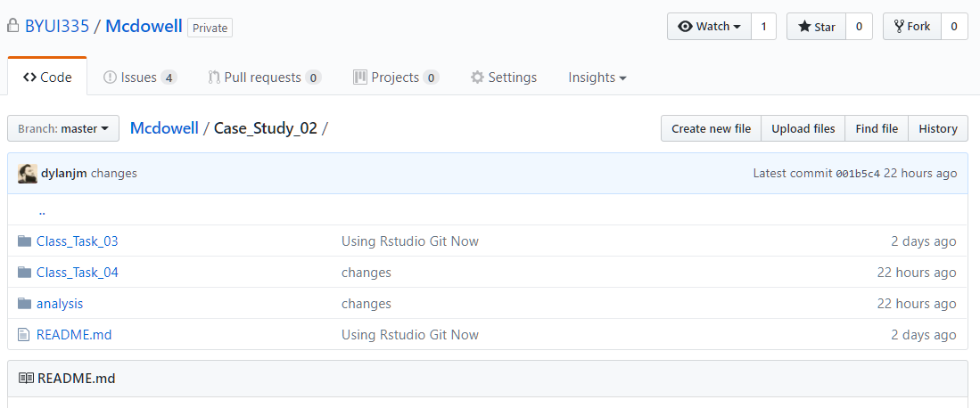980x408 pixels.
Task: Click the dylanjm avatar thumbnail
Action: (28, 174)
